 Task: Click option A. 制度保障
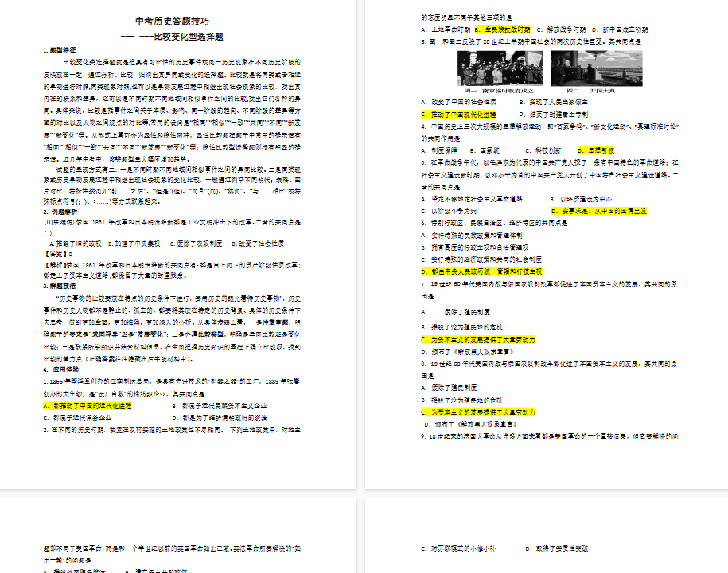tap(439, 151)
